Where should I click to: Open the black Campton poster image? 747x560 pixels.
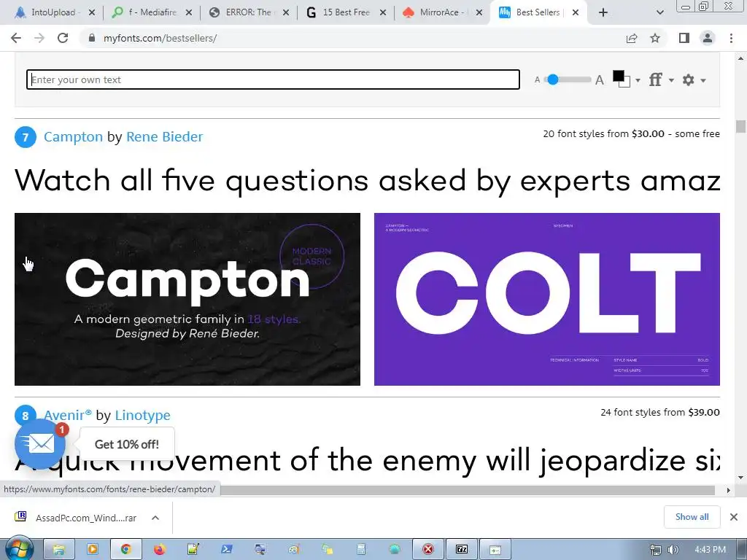187,299
